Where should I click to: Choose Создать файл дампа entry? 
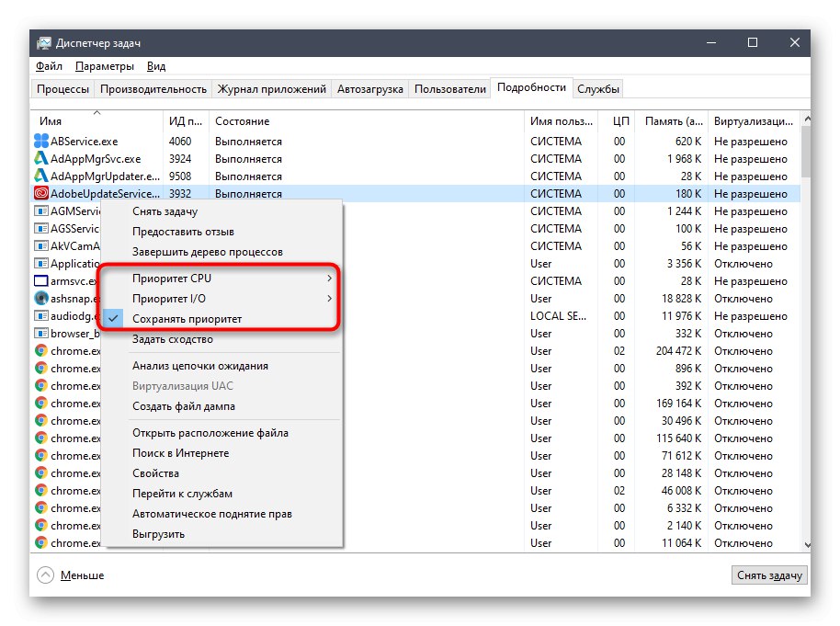(x=221, y=406)
